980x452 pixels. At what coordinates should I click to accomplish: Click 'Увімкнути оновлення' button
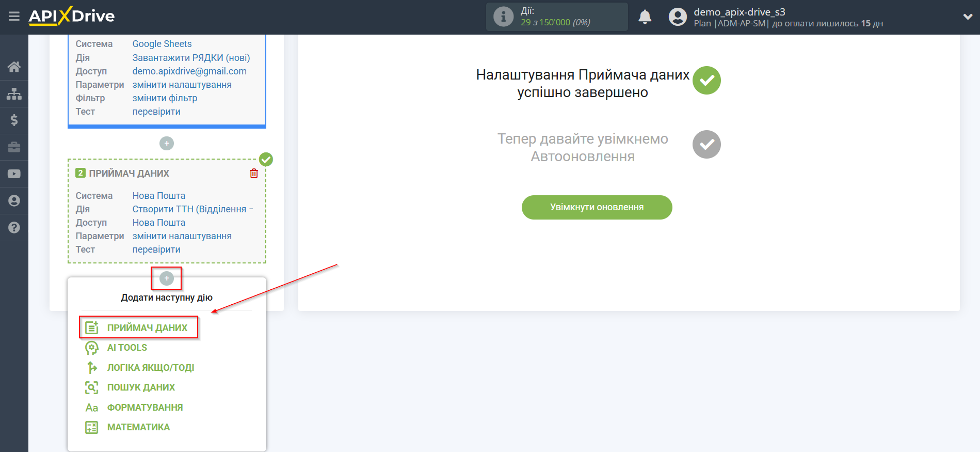[x=597, y=207]
